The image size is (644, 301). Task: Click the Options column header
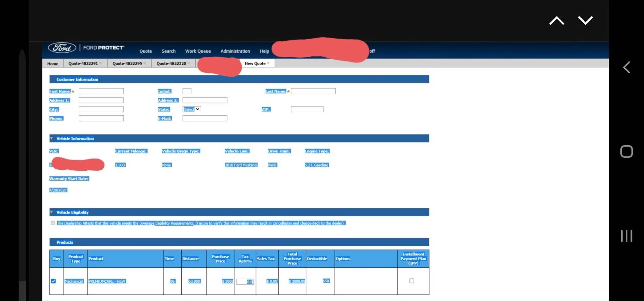click(x=366, y=259)
